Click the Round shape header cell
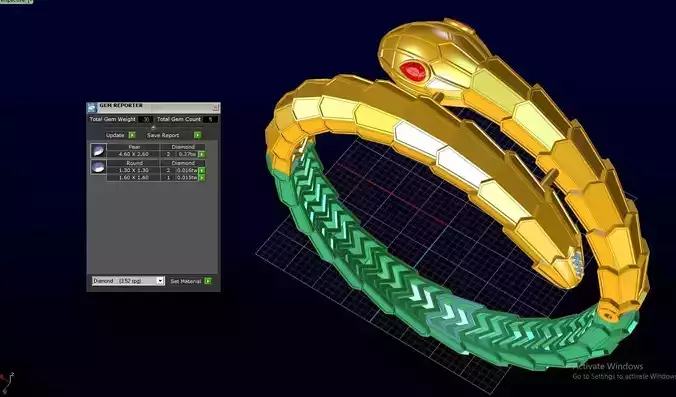This screenshot has width=676, height=397. [x=134, y=163]
